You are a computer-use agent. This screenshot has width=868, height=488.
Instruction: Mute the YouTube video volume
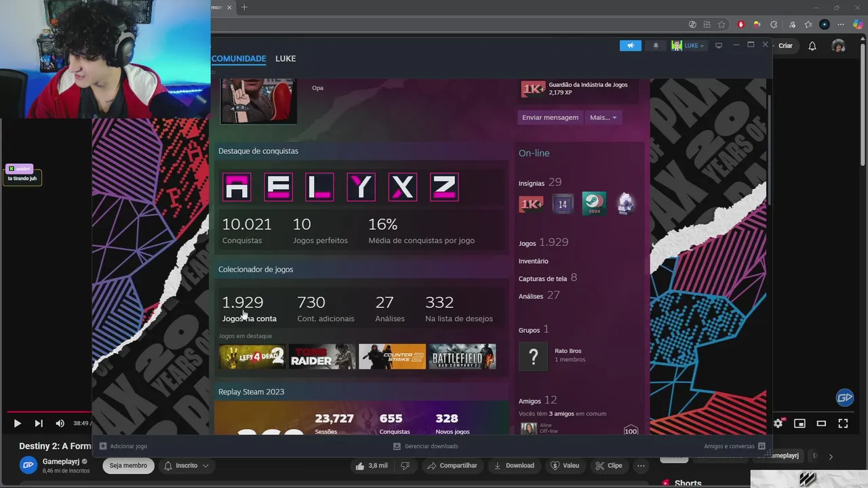pyautogui.click(x=60, y=424)
